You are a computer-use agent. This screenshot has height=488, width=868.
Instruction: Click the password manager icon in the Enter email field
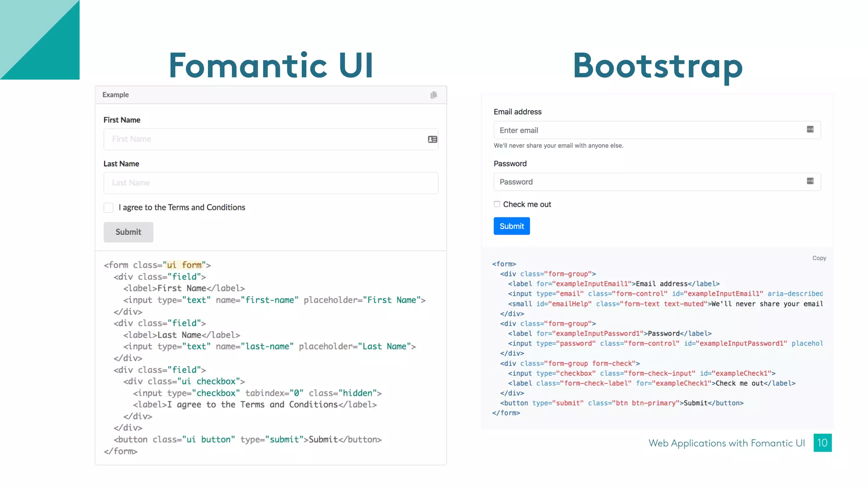pyautogui.click(x=810, y=130)
